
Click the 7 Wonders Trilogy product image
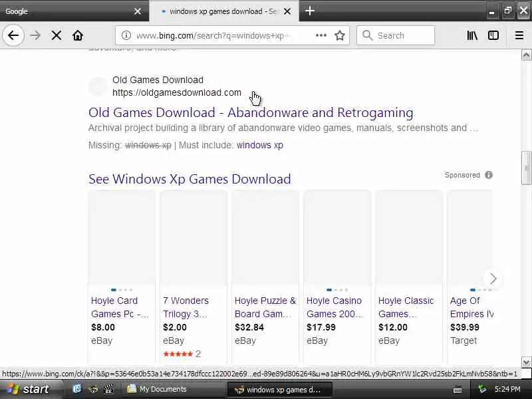(194, 237)
